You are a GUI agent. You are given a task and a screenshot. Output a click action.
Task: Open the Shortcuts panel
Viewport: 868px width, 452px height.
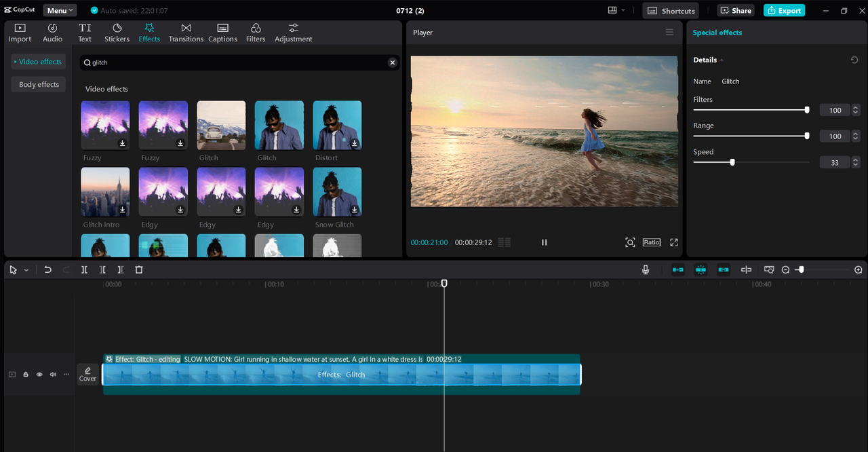pyautogui.click(x=670, y=10)
